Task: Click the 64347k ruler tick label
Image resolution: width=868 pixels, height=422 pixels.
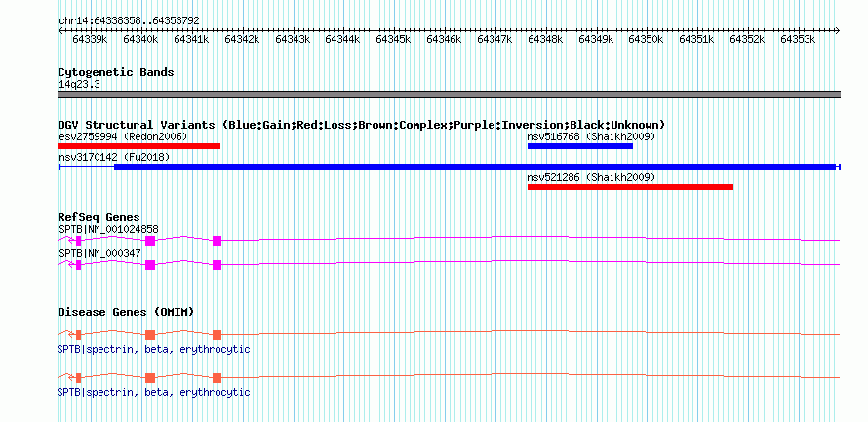Action: pos(494,39)
